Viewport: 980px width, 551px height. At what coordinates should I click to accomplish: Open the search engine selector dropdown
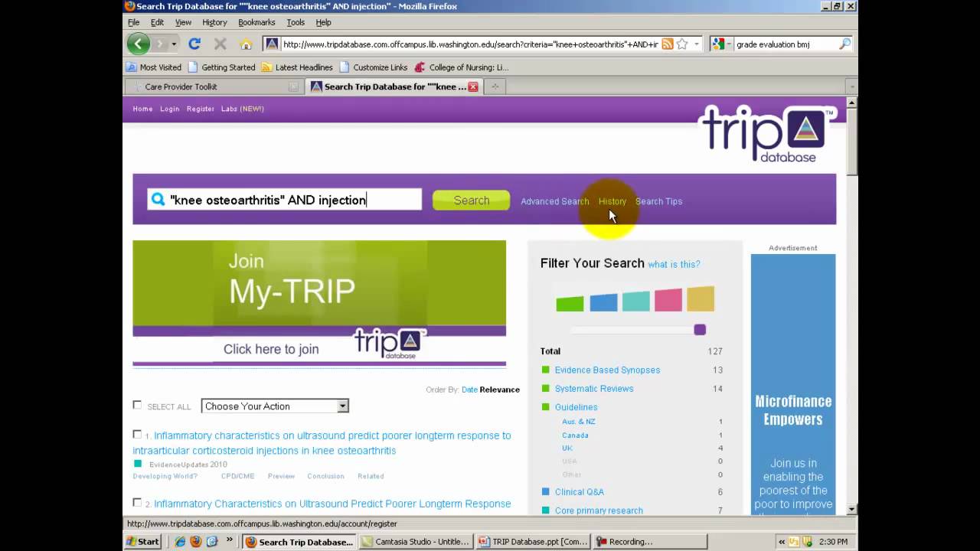719,44
